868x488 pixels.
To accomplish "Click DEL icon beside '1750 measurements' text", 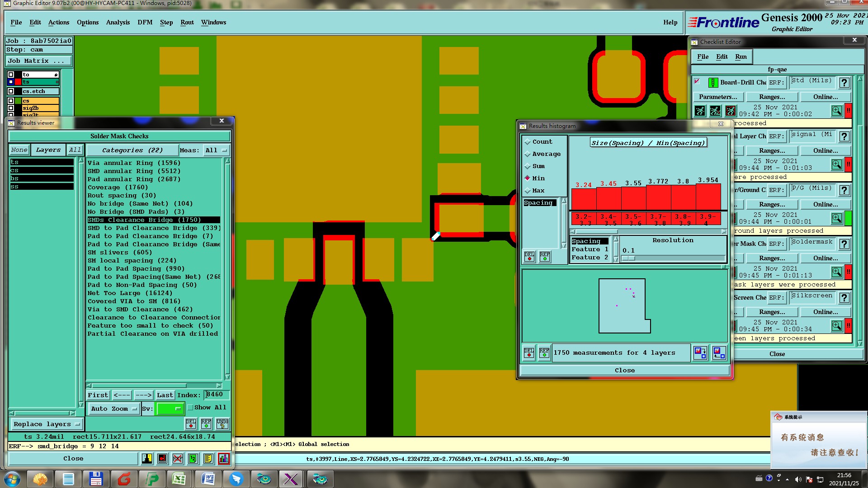I will click(x=529, y=352).
